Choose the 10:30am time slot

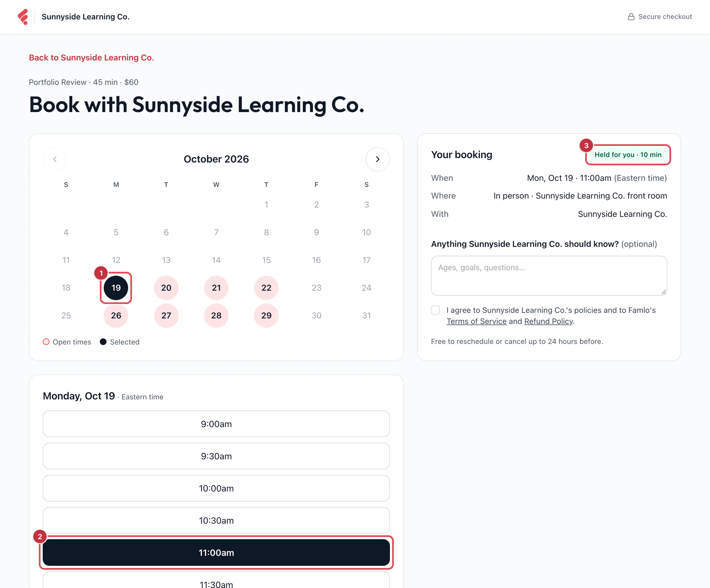pyautogui.click(x=216, y=520)
